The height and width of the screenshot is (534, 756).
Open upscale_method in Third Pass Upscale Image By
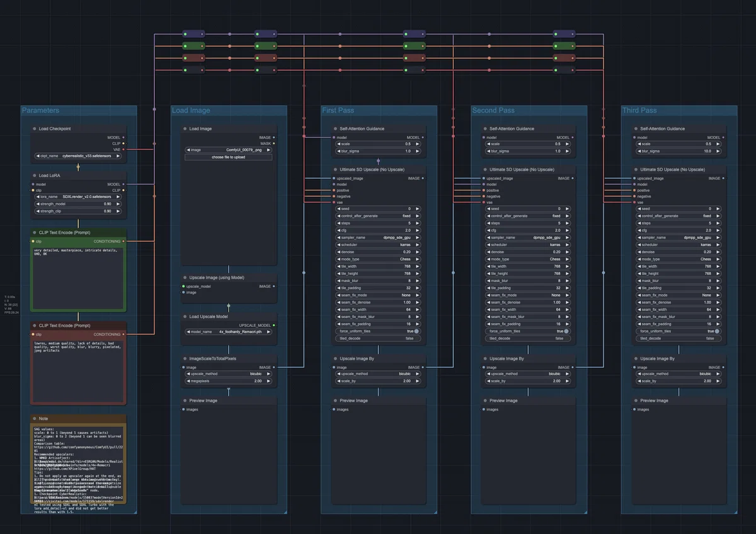(x=678, y=373)
